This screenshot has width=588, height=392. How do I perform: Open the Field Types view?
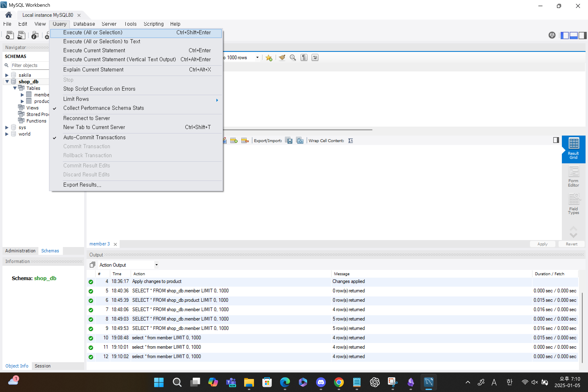(573, 204)
